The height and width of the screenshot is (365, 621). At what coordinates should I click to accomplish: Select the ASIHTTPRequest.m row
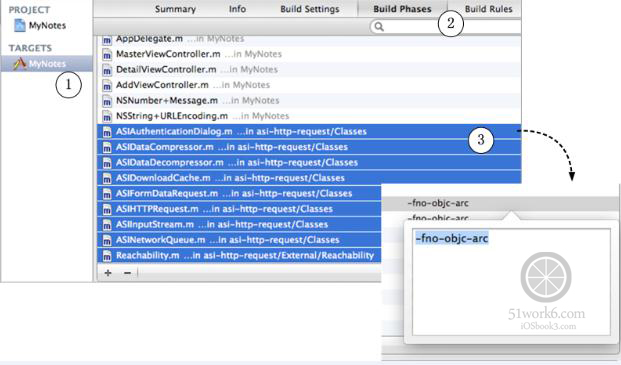coord(239,209)
